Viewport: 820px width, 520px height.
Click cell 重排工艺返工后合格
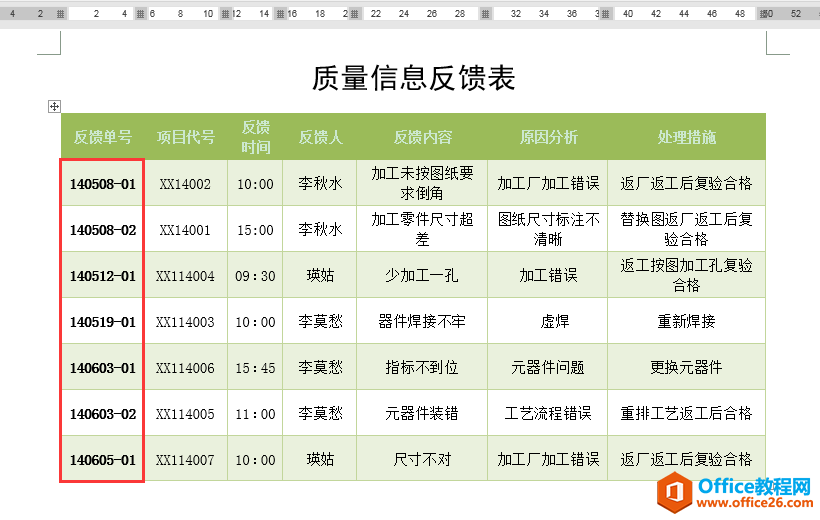tap(687, 414)
